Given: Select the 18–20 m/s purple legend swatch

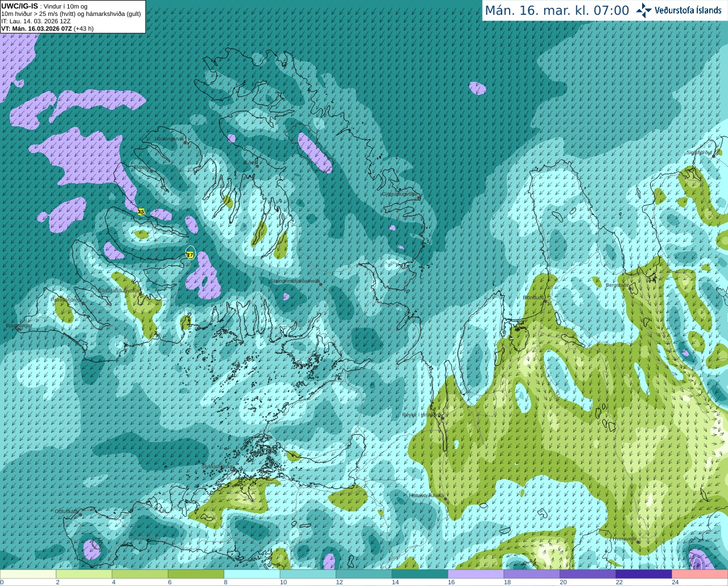Looking at the screenshot, I should click(532, 574).
